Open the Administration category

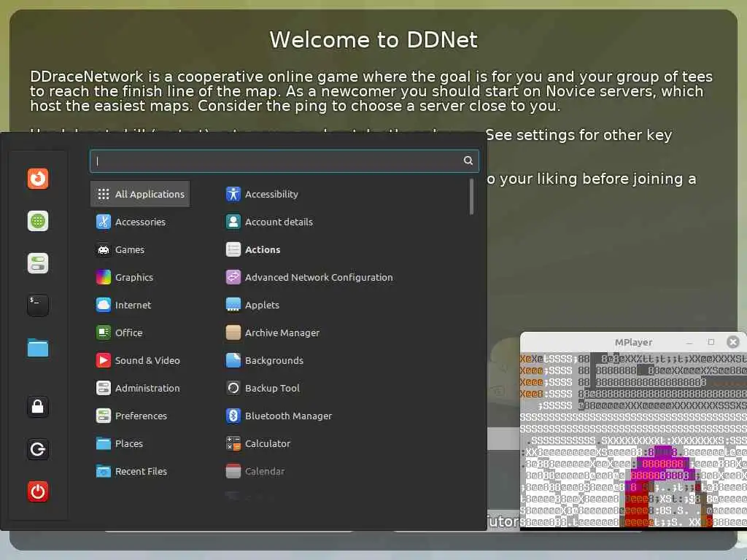[x=140, y=388]
